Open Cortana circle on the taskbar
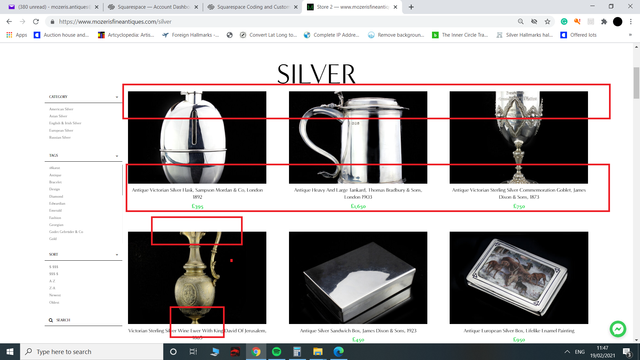The image size is (640, 360). (173, 351)
